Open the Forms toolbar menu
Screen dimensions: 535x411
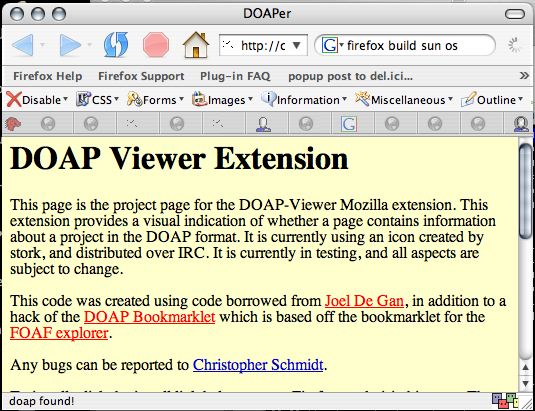click(x=156, y=100)
